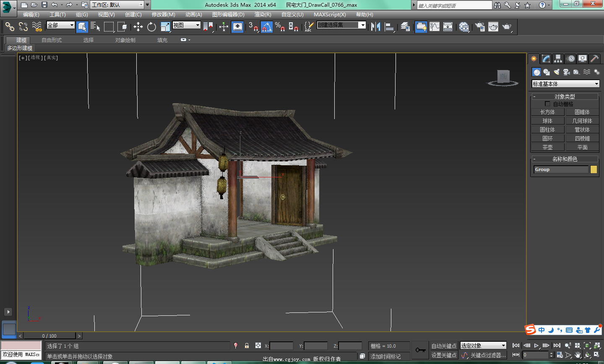Create a 长方体 box primitive
Image resolution: width=604 pixels, height=364 pixels.
tap(547, 112)
